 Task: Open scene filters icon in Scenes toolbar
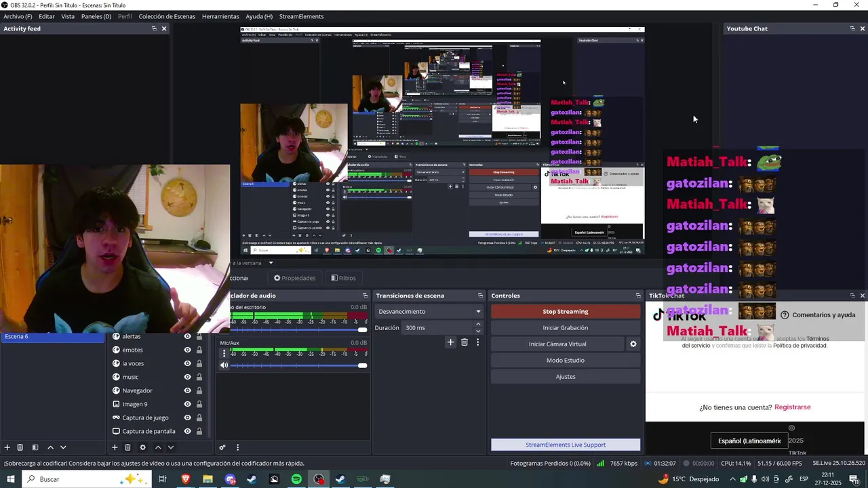pyautogui.click(x=35, y=447)
